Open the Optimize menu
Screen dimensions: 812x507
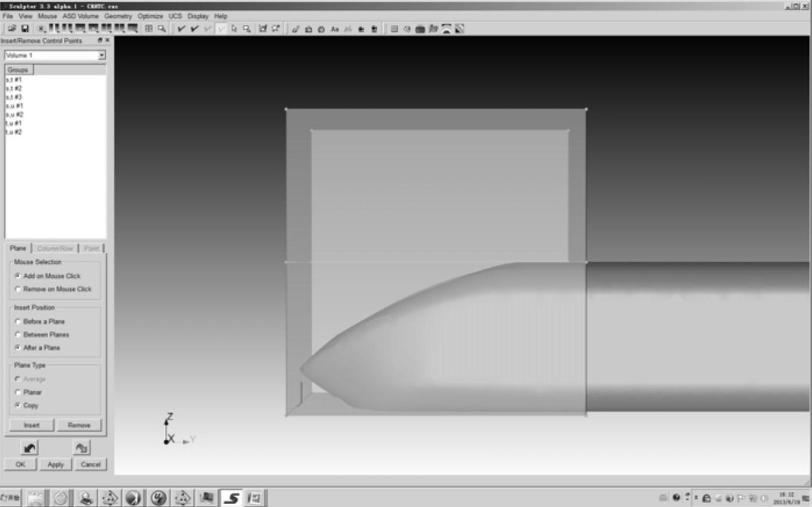pos(150,16)
